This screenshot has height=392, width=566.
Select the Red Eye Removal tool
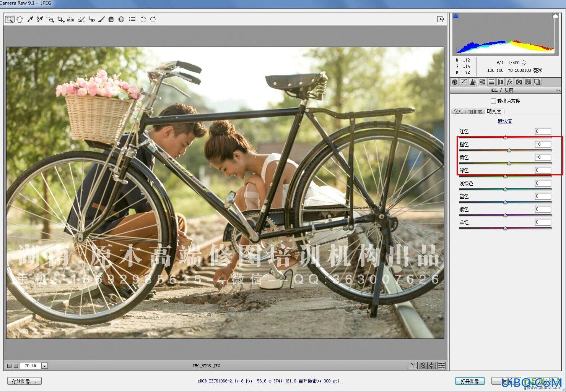[x=91, y=19]
